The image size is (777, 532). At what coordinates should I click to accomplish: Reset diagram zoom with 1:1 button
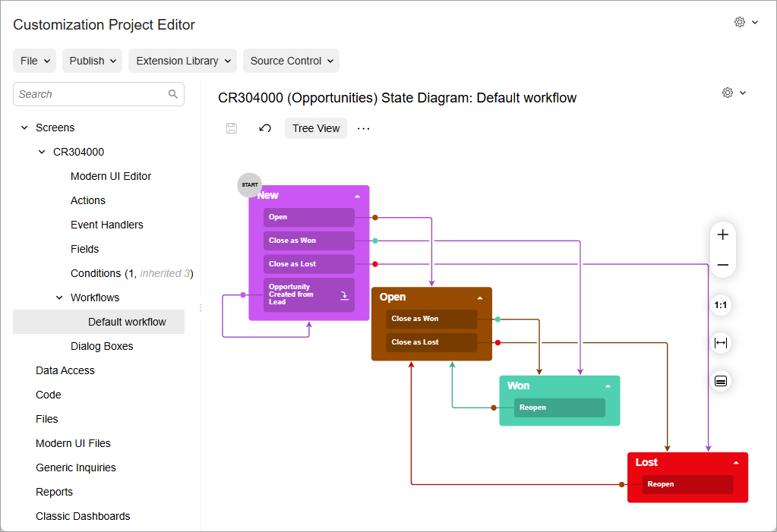pyautogui.click(x=721, y=304)
